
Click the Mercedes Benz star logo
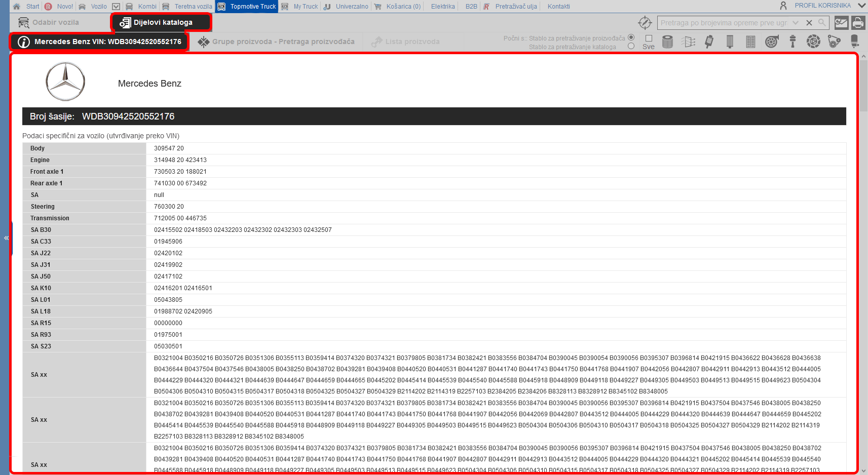coord(65,82)
